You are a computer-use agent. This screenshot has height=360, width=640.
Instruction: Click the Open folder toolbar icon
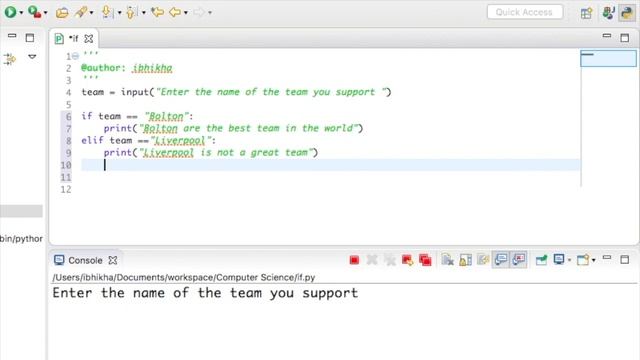[62, 13]
